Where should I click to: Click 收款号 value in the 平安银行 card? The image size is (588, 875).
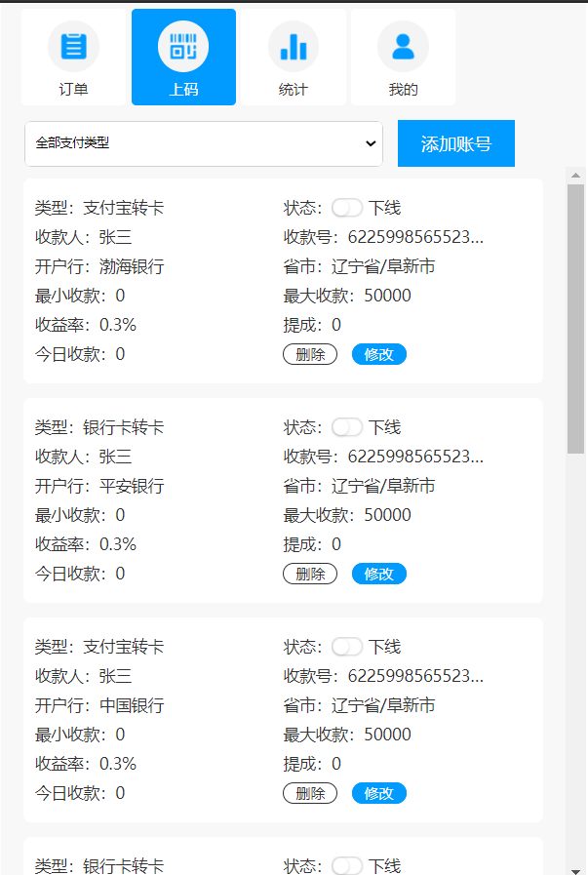coord(415,457)
